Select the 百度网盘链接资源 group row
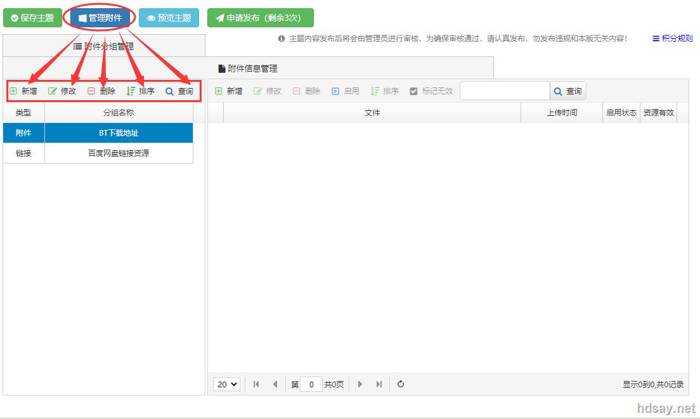 [98, 153]
